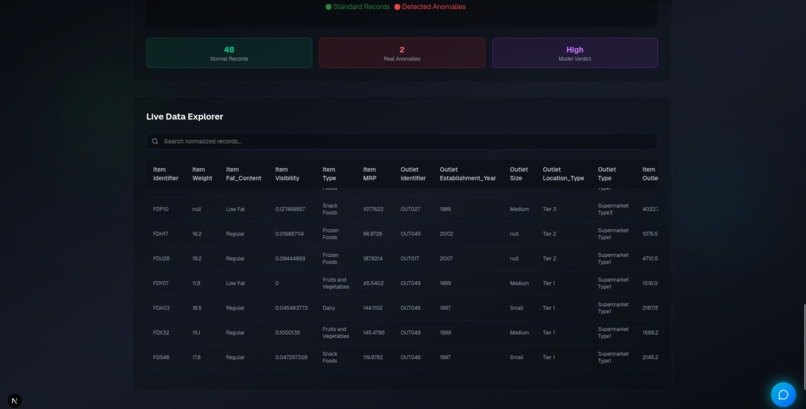The height and width of the screenshot is (409, 806).
Task: Click the Outlet Establishment_Year column header
Action: pos(467,174)
